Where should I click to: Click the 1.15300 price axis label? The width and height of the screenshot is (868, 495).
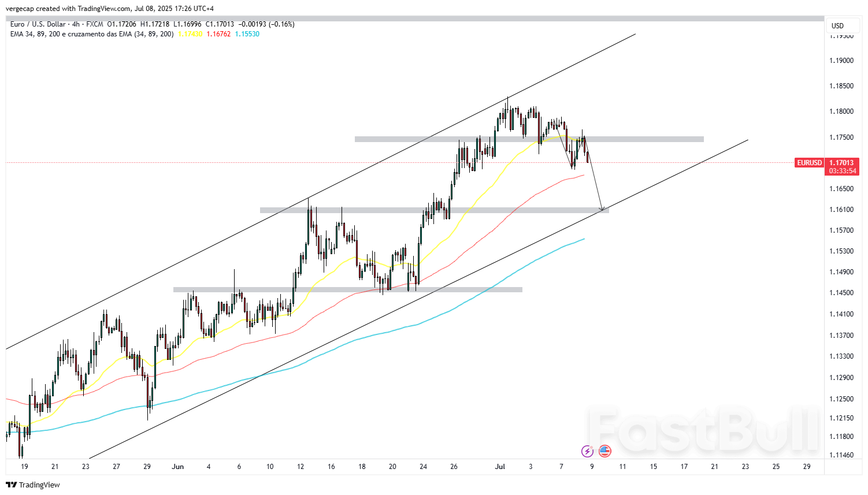(841, 251)
